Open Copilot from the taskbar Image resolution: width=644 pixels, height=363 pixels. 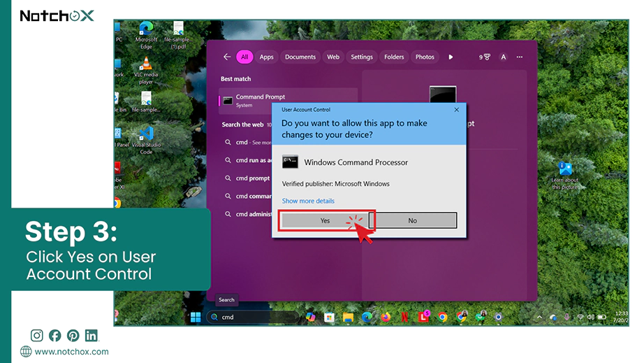[311, 317]
